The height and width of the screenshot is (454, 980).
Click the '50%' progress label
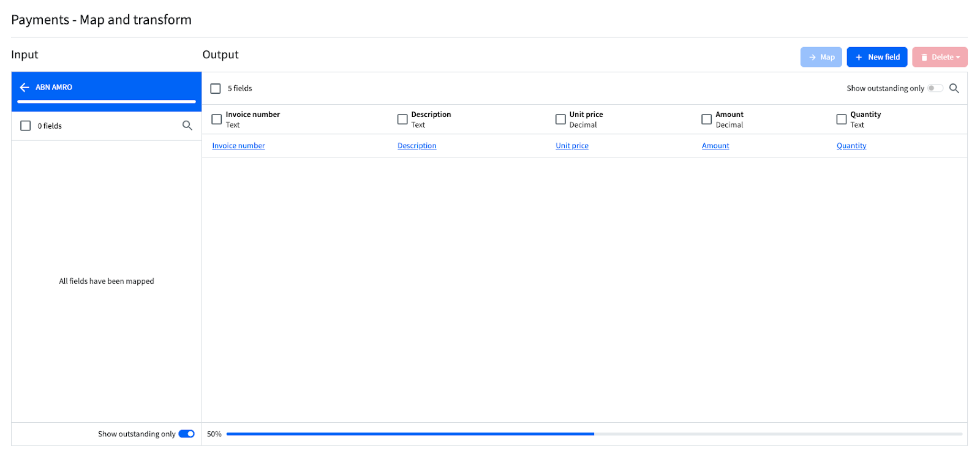[214, 434]
